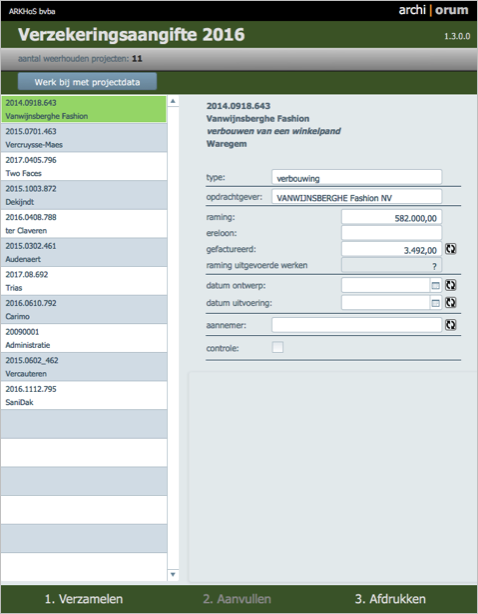
Task: Click the opdrachtgever field VANWIJNSBERGHE Fashion NV
Action: click(357, 197)
